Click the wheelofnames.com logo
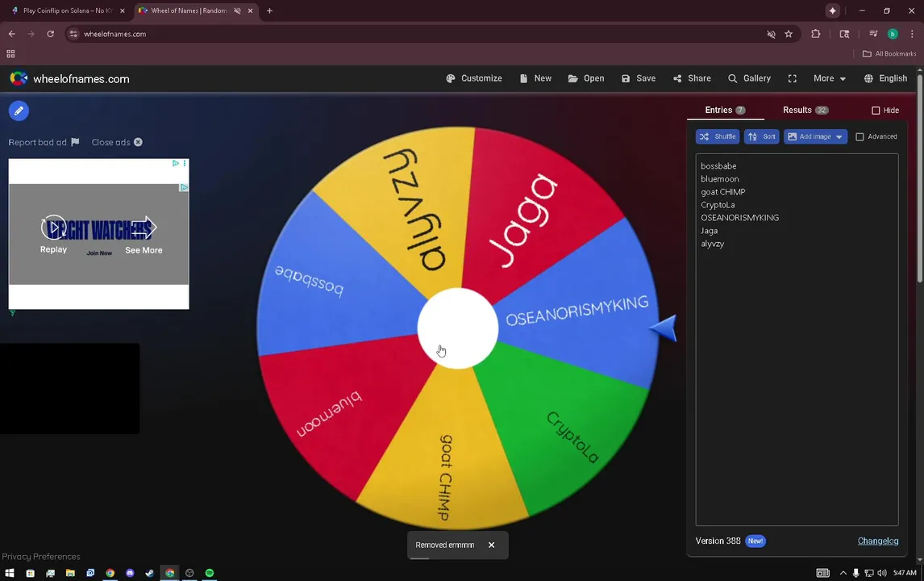The height and width of the screenshot is (581, 924). [x=69, y=79]
